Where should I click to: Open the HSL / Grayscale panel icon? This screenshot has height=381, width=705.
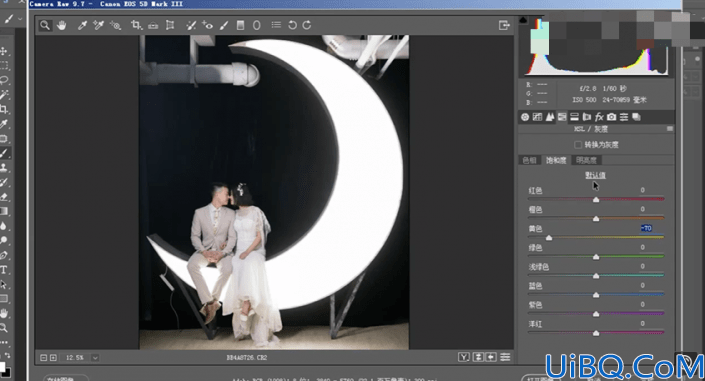click(x=562, y=117)
